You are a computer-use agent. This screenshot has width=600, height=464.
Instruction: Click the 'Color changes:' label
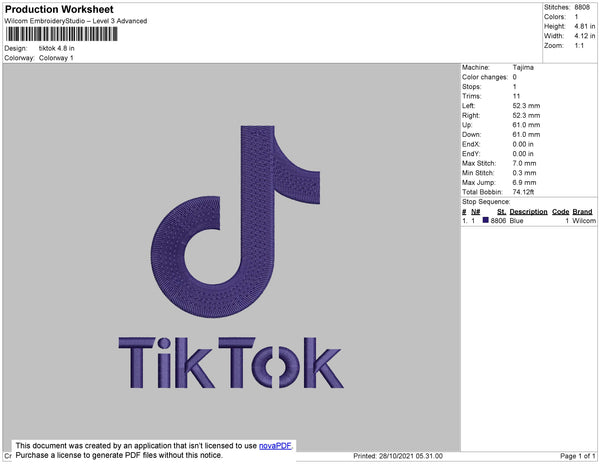click(x=485, y=77)
